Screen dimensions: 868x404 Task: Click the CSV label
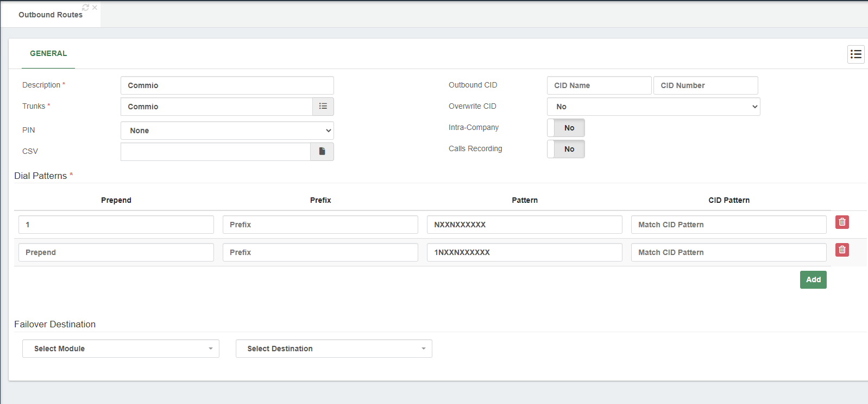point(30,151)
